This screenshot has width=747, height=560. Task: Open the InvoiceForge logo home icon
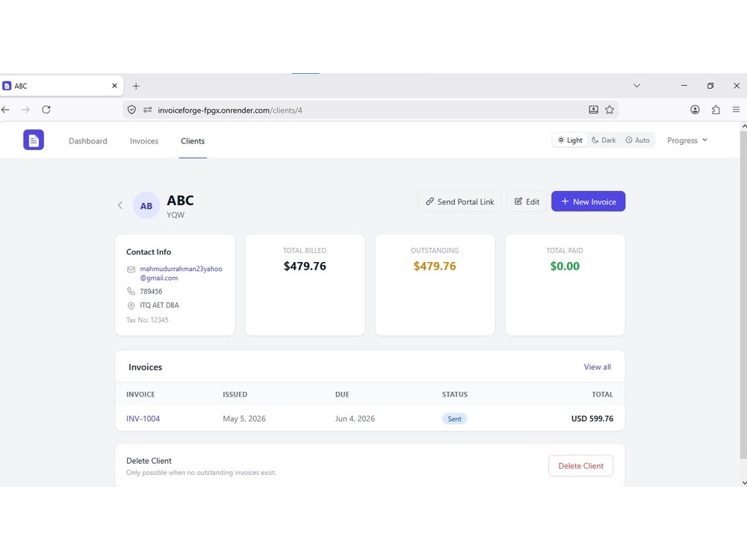tap(34, 140)
